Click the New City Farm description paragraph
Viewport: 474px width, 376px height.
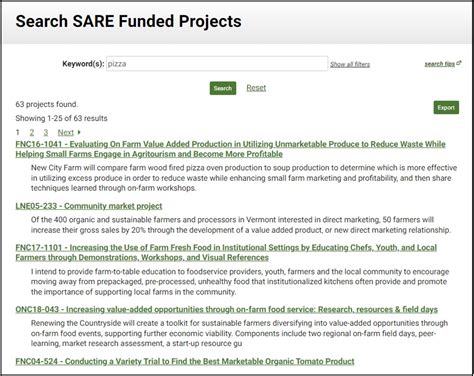(244, 178)
